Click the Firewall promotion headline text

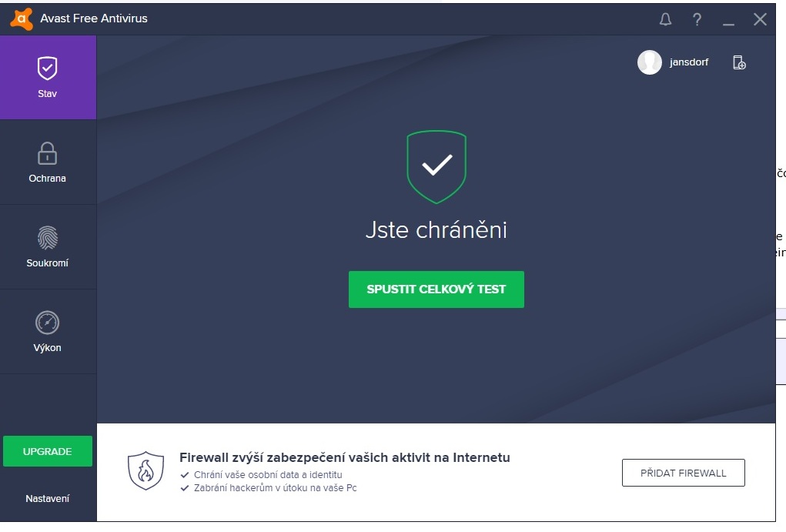click(345, 457)
